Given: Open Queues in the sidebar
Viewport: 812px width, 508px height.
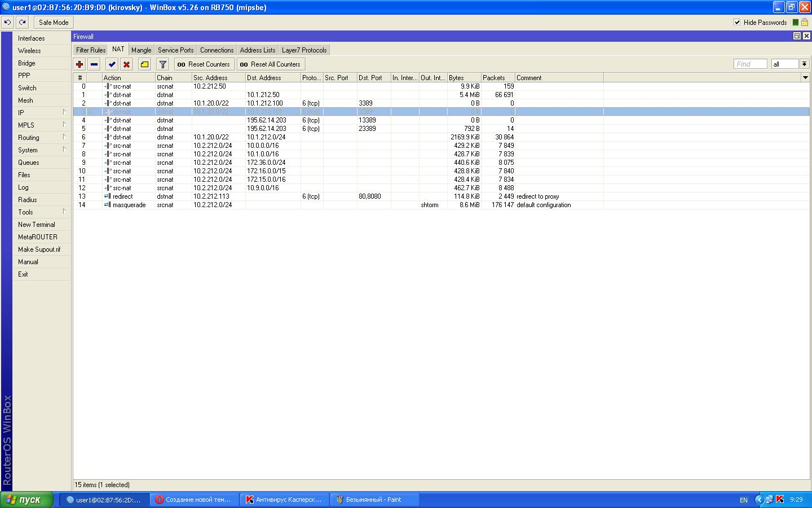Looking at the screenshot, I should pos(42,163).
